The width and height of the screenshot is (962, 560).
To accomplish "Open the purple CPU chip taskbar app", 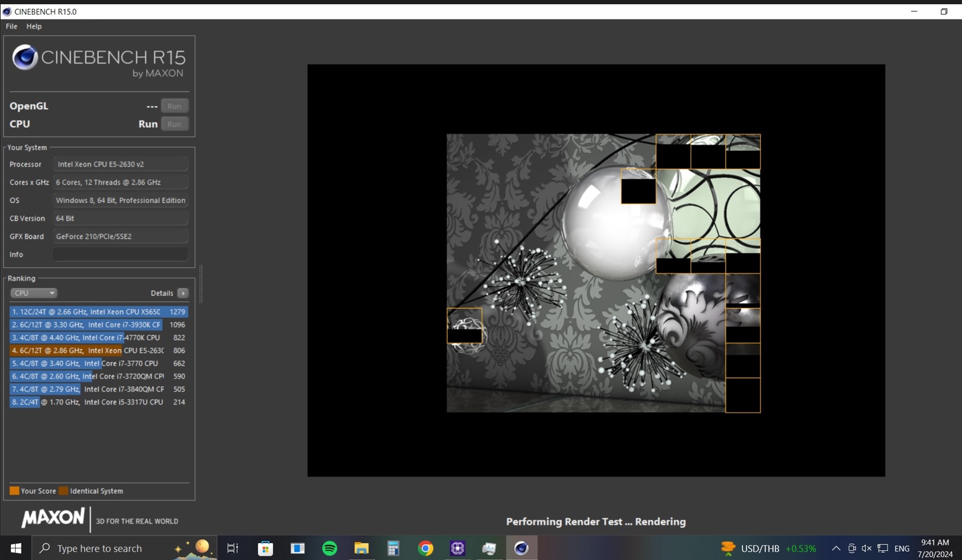I will point(458,548).
